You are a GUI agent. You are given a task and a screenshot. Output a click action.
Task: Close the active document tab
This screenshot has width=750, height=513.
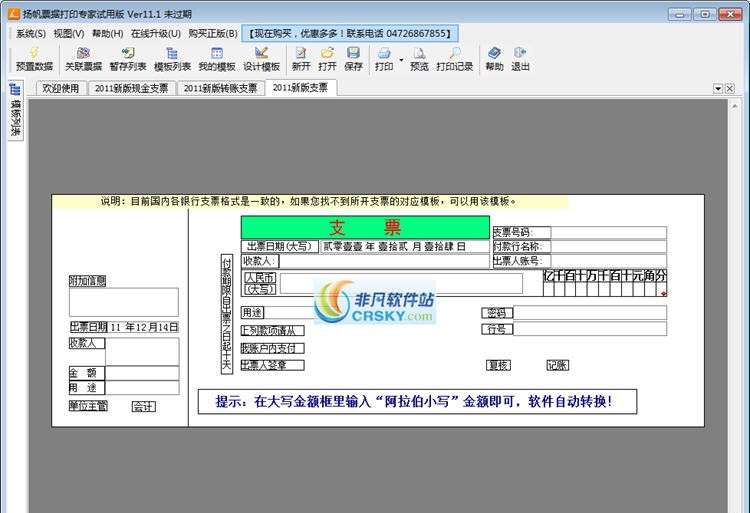[x=729, y=88]
